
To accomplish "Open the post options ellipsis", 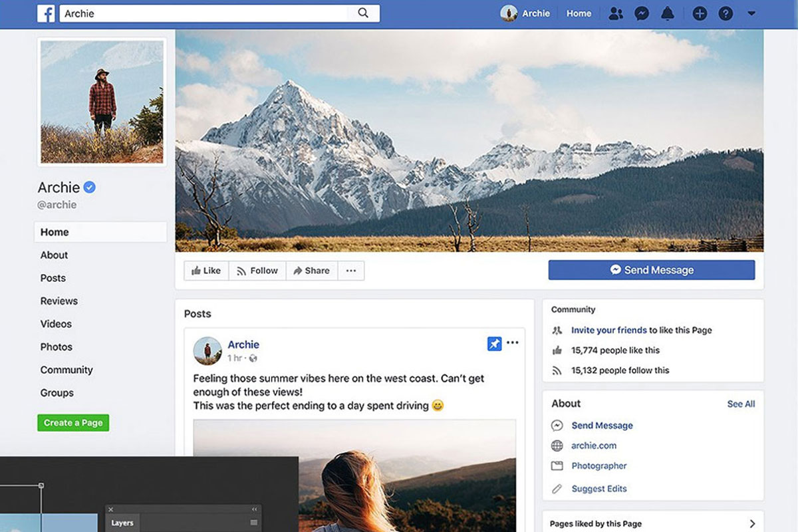I will click(x=513, y=342).
